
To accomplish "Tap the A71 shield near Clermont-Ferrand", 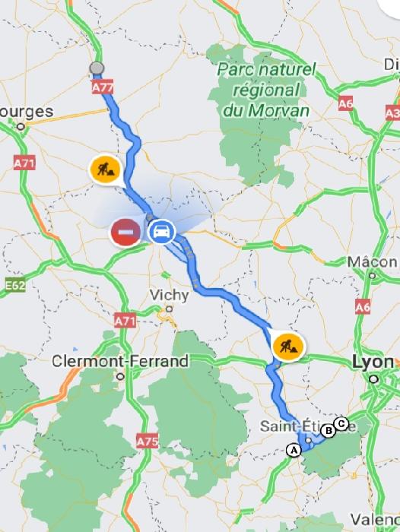I will (x=125, y=321).
